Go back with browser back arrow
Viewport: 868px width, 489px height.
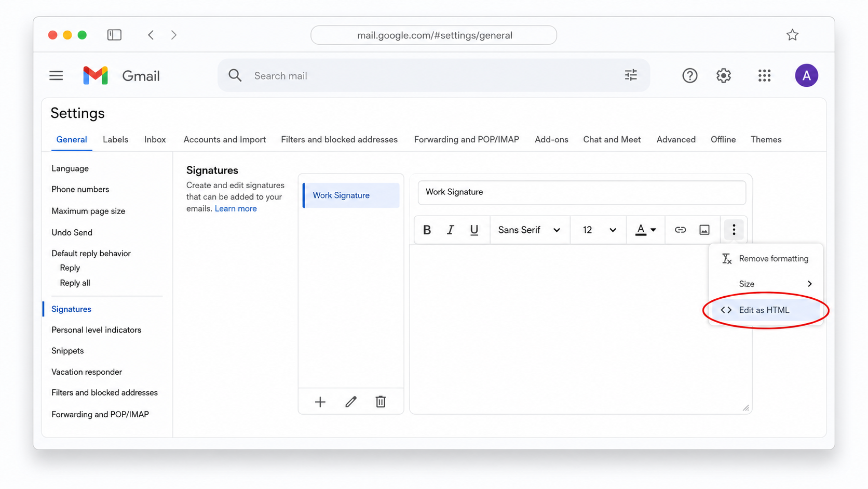coord(151,35)
